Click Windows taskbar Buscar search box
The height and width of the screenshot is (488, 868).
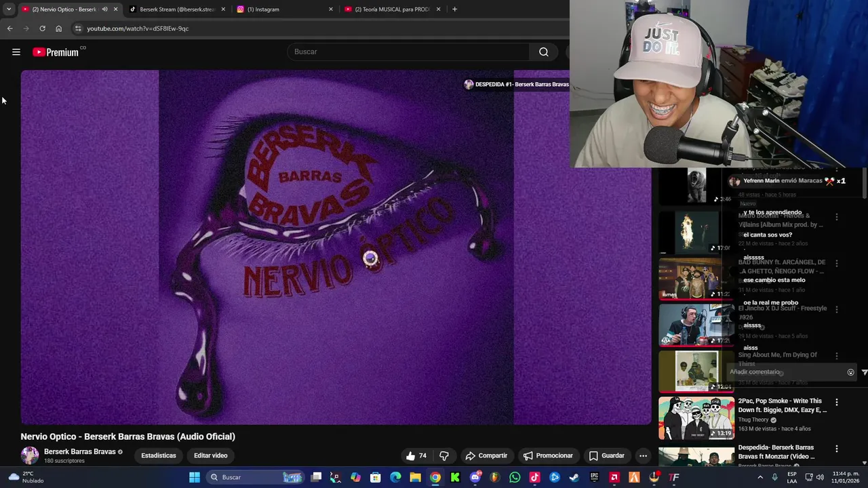pos(256,477)
